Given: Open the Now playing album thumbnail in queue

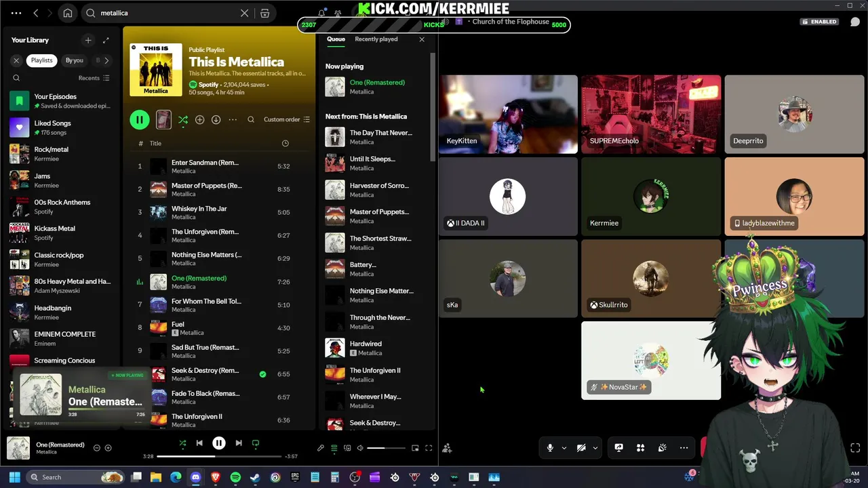Looking at the screenshot, I should click(335, 87).
